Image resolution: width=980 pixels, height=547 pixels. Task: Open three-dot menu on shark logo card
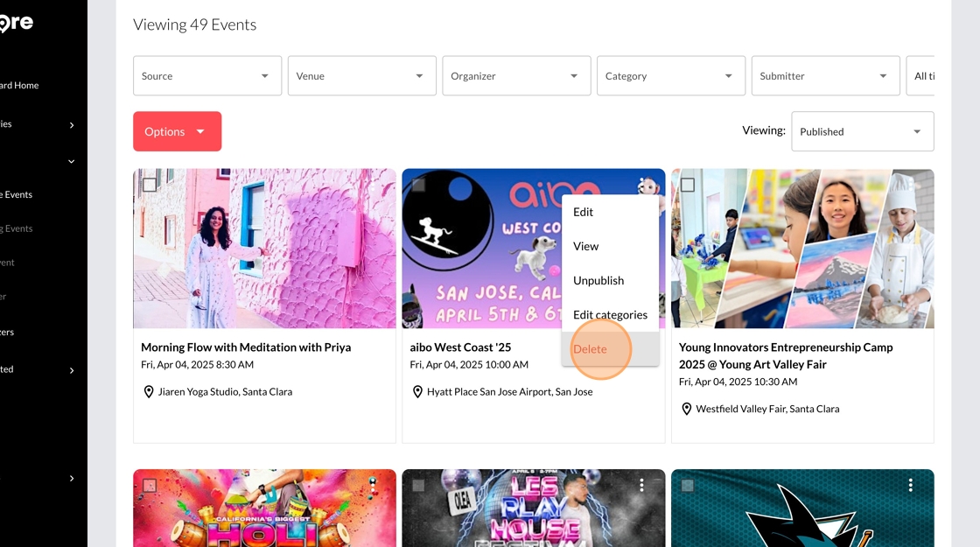pyautogui.click(x=911, y=485)
